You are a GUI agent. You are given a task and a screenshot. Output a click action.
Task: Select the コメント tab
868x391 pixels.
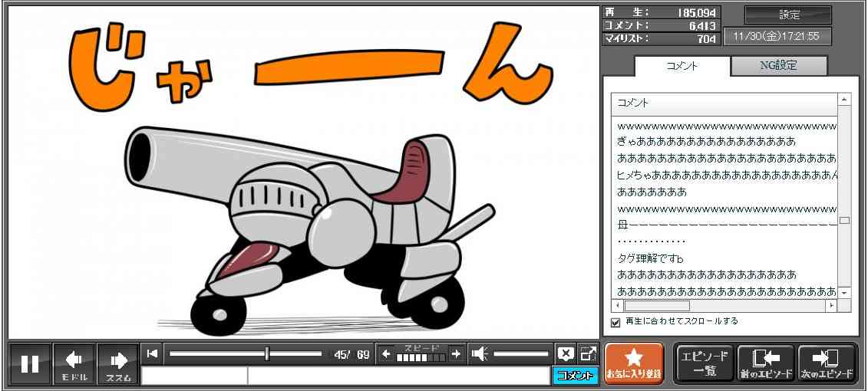[x=682, y=66]
